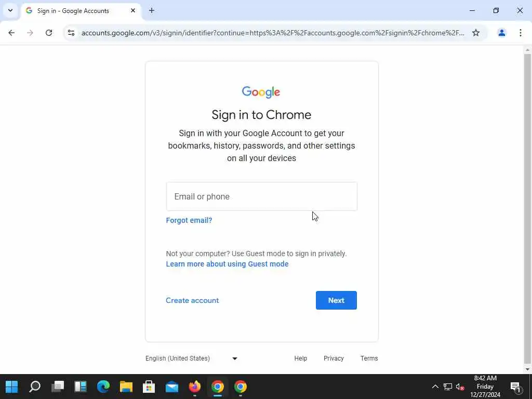Screen dimensions: 532x399
Task: Click the Next button
Action: click(336, 300)
